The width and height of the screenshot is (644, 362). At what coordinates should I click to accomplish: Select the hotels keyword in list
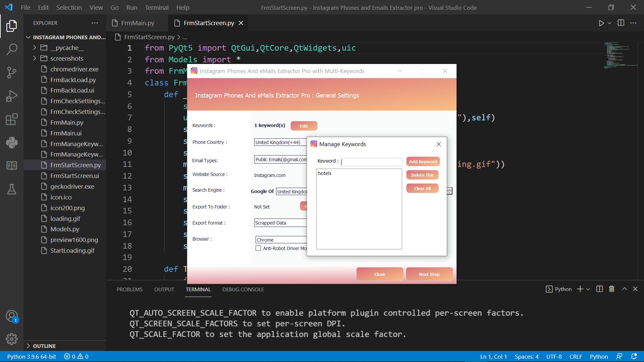325,173
